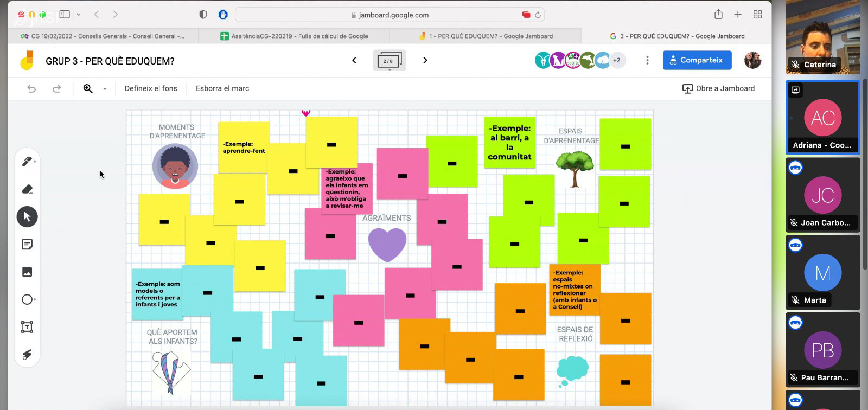Select the Laser pointer tool

[27, 355]
